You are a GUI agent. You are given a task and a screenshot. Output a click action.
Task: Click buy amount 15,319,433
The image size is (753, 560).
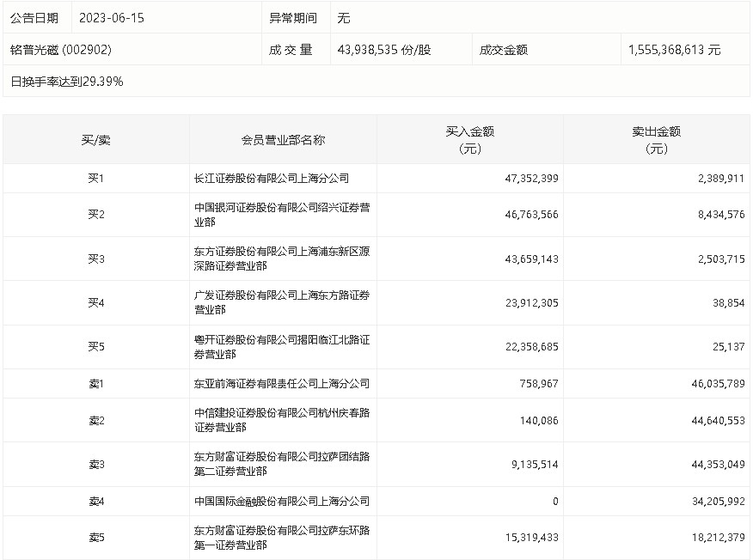click(531, 538)
